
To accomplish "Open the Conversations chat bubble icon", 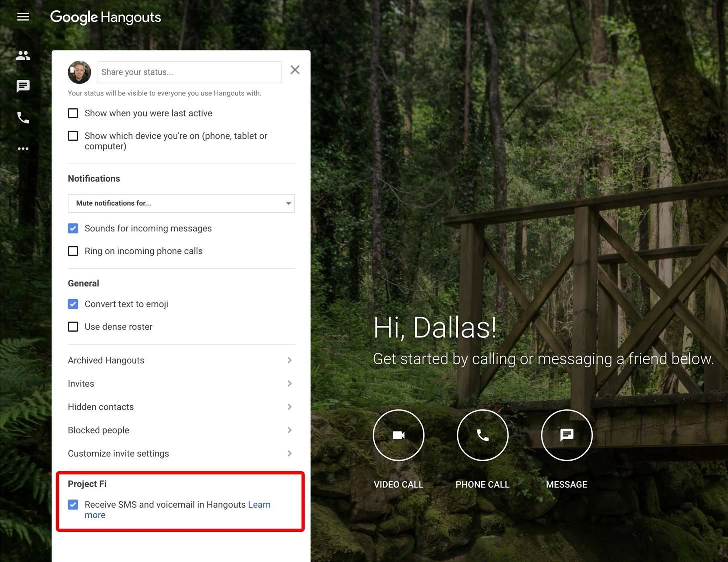I will [23, 86].
